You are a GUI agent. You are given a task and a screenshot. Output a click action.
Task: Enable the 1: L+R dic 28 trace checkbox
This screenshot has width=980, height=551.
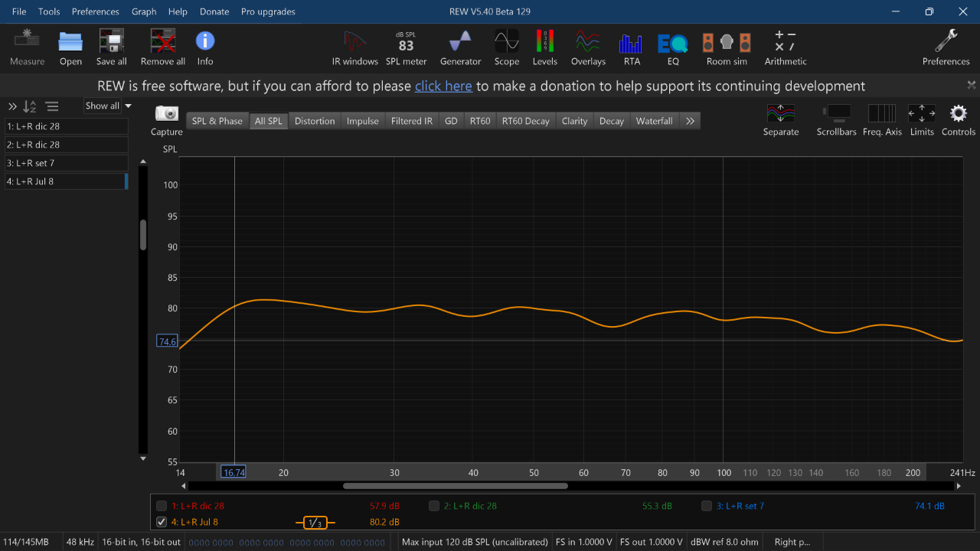(162, 506)
